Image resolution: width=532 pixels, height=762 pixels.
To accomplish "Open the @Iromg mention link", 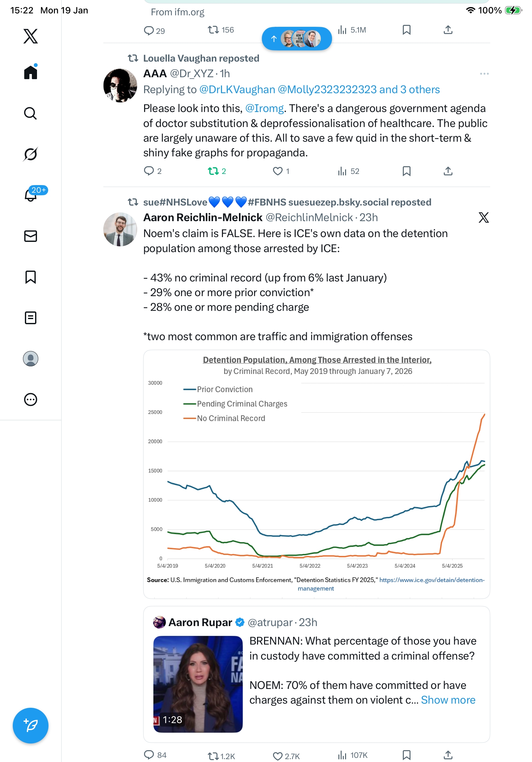I will point(264,108).
